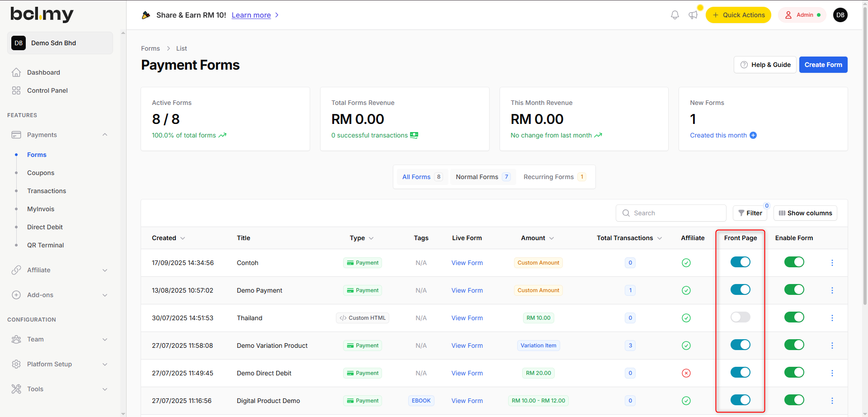Expand the Team sidebar section chevron
The height and width of the screenshot is (417, 868).
tap(105, 339)
